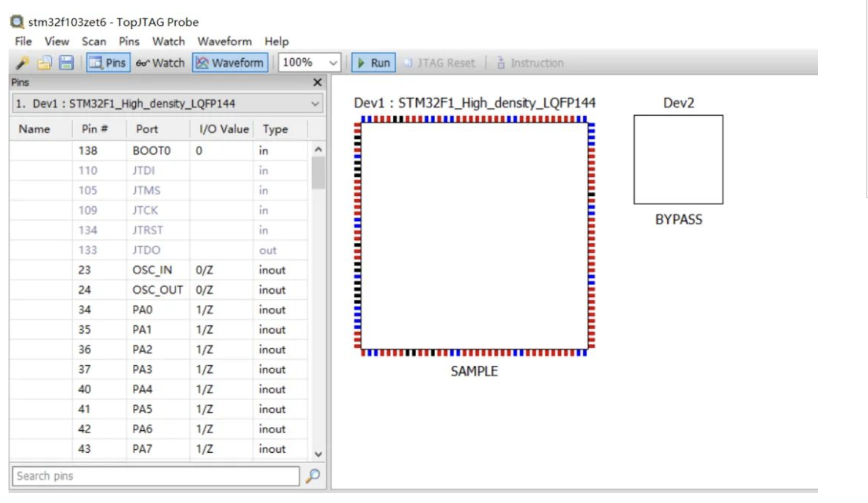Click the pin list scroll-up arrow
This screenshot has height=503, width=868.
pyautogui.click(x=318, y=149)
